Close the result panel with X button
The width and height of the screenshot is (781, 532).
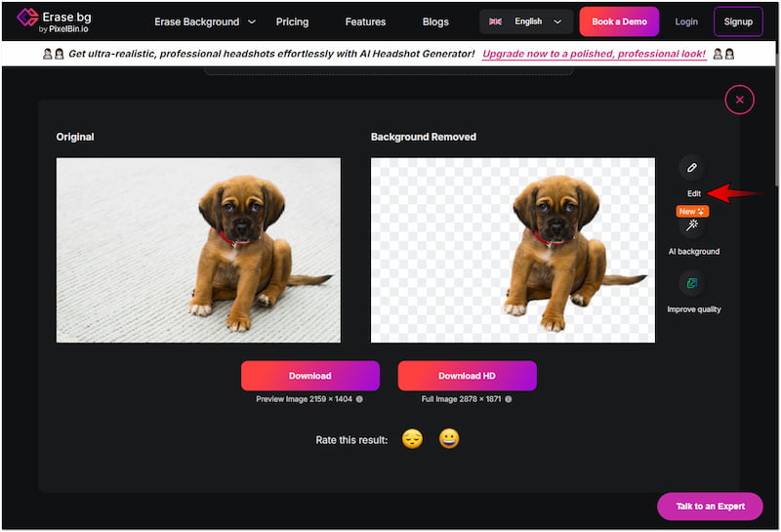click(x=739, y=100)
